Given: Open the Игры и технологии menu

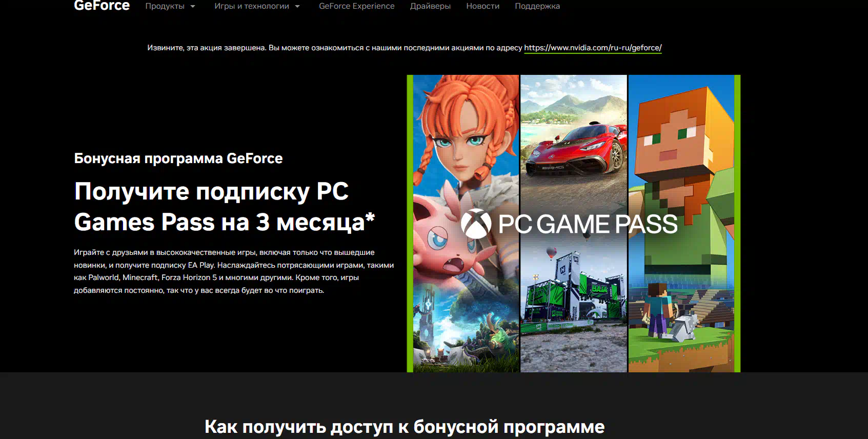Looking at the screenshot, I should coord(252,6).
